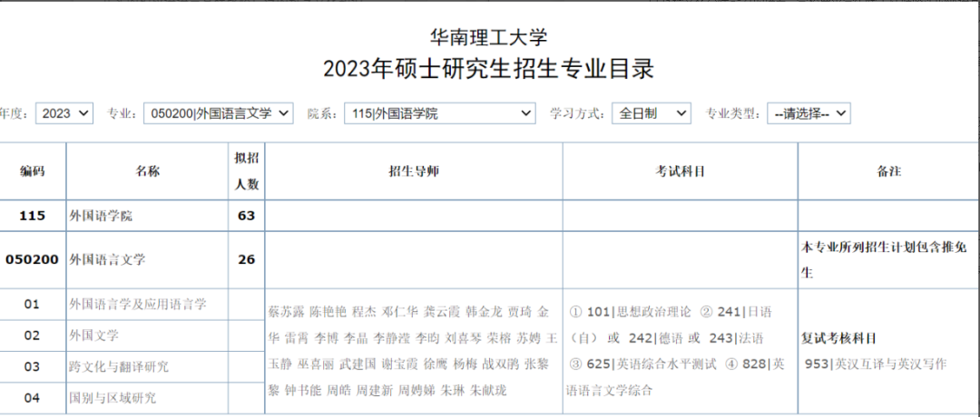Select the 外国语学院 name cell
The width and height of the screenshot is (980, 417).
click(148, 216)
